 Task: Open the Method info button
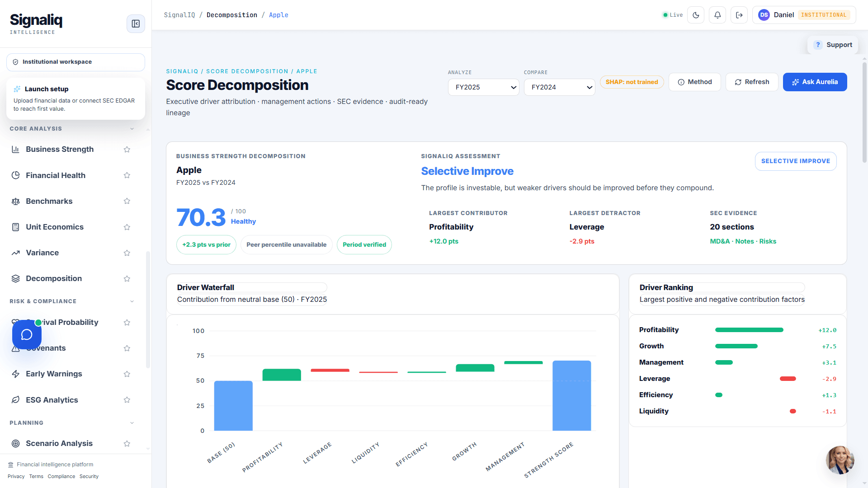pyautogui.click(x=694, y=82)
